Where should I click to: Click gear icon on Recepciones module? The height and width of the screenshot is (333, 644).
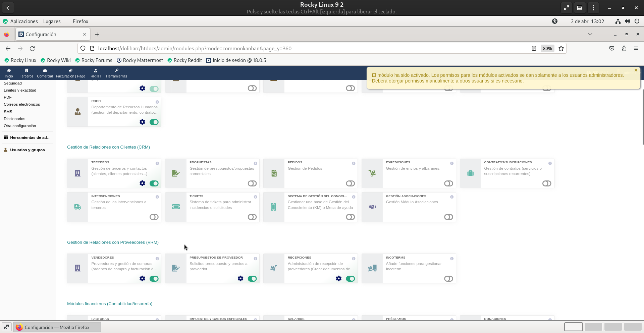point(338,279)
